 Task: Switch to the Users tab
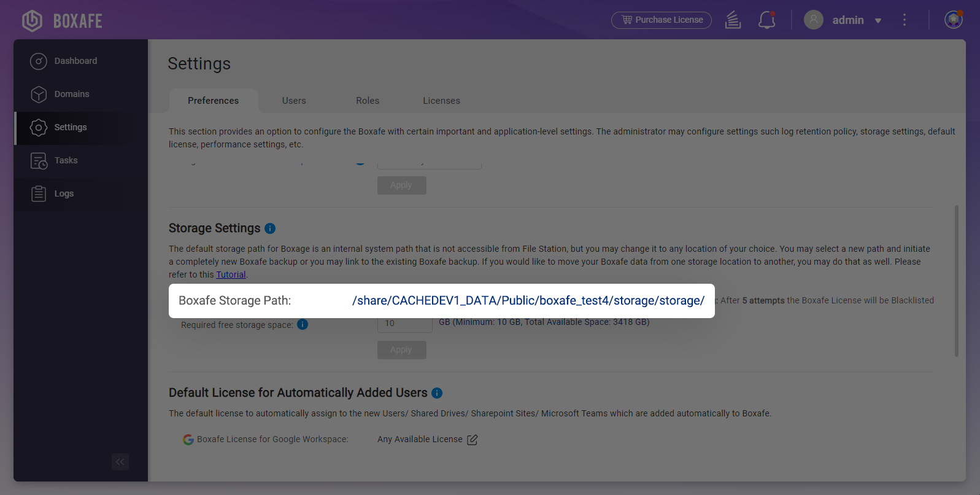coord(294,101)
